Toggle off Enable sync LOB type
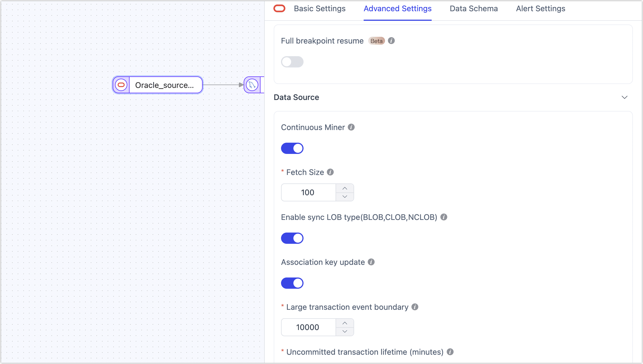The height and width of the screenshot is (364, 643). coord(292,238)
